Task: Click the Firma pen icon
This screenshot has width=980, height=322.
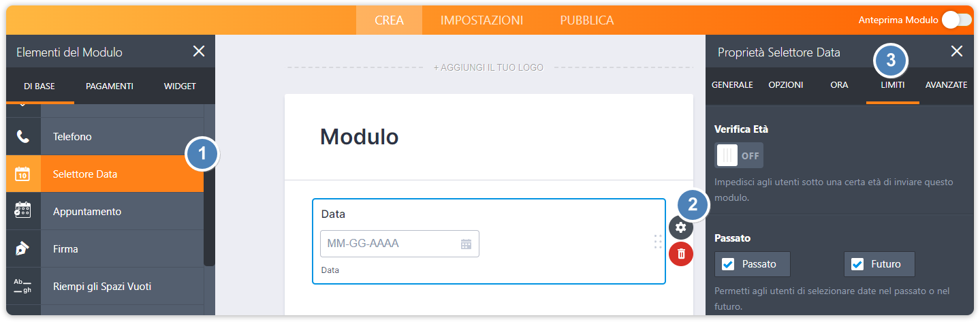Action: [22, 248]
